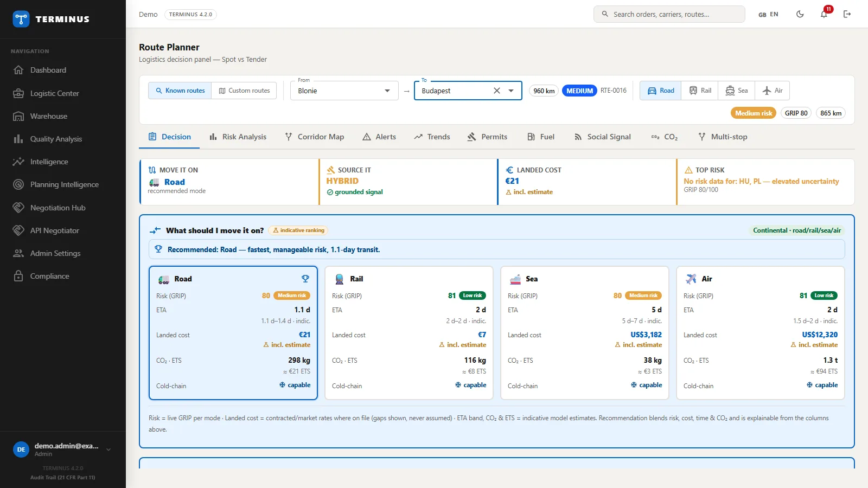Screen dimensions: 868x488
Task: Select the Rail transport mode
Action: click(700, 91)
